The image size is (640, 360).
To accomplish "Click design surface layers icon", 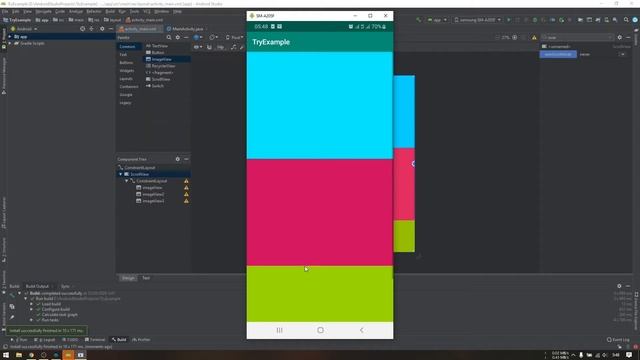I will [197, 37].
